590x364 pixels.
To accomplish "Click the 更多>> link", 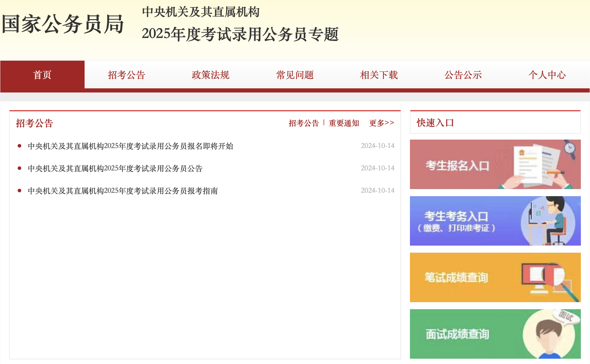I will tap(382, 123).
